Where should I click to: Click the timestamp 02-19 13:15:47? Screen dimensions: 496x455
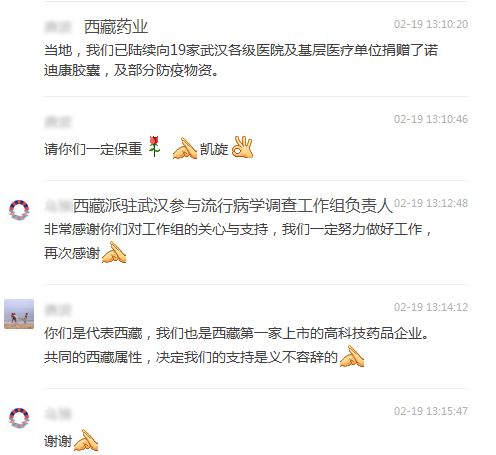pyautogui.click(x=431, y=411)
